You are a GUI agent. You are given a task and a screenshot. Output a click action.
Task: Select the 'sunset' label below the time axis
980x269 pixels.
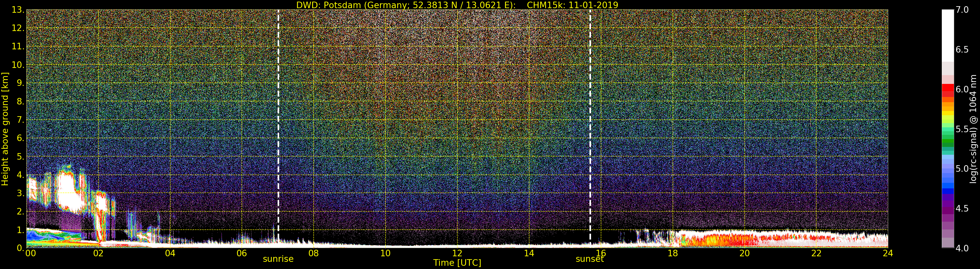590,259
